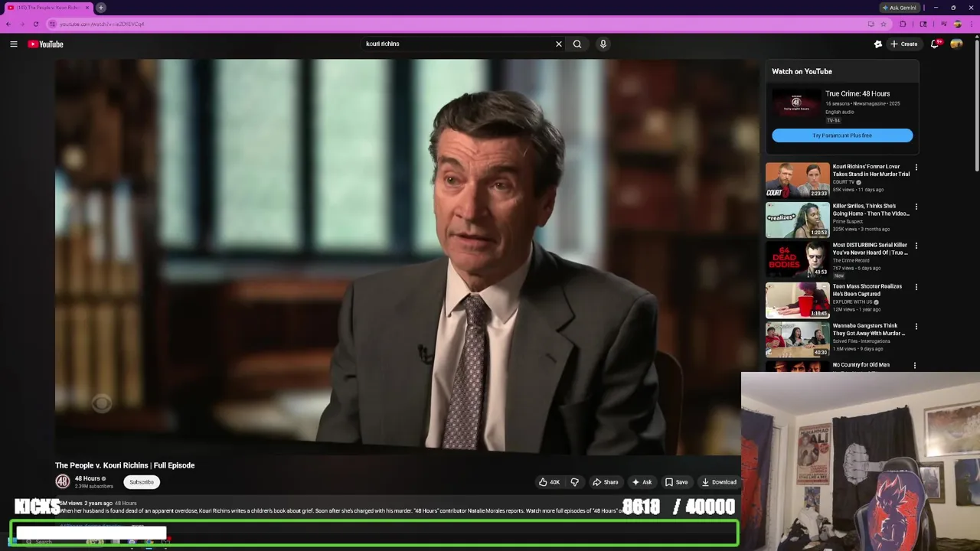The width and height of the screenshot is (980, 551).
Task: Open True Crime: 48 Hours show title
Action: coord(857,93)
